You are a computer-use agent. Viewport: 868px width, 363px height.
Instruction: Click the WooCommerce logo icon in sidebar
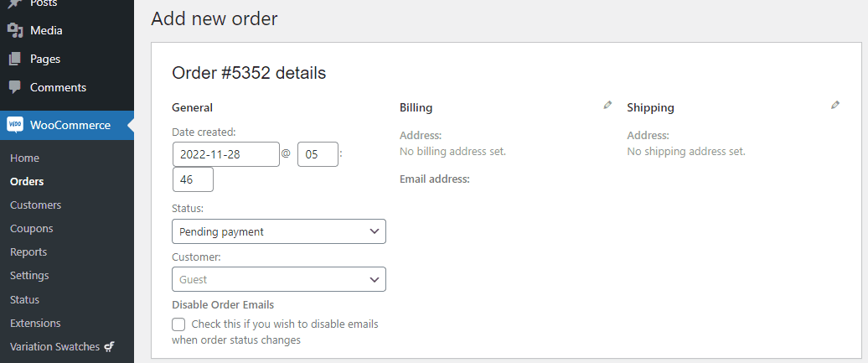tap(15, 125)
